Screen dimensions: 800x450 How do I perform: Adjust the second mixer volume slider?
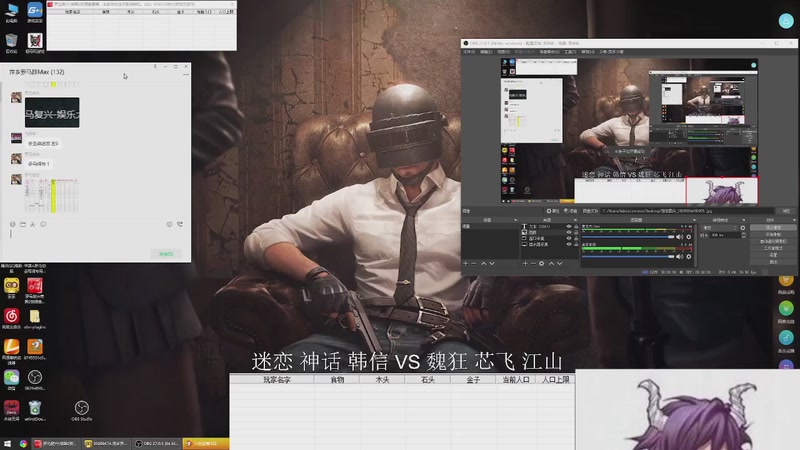628,257
